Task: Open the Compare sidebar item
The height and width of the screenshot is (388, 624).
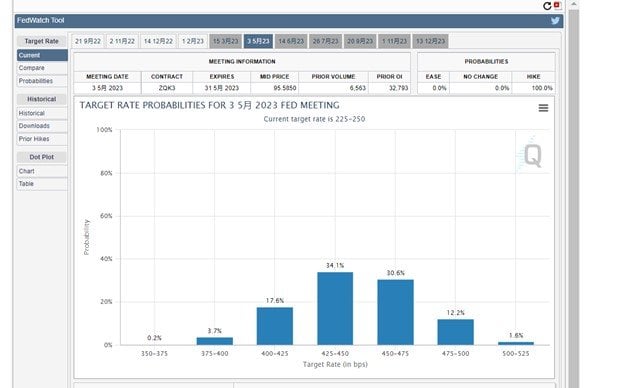Action: [42, 68]
